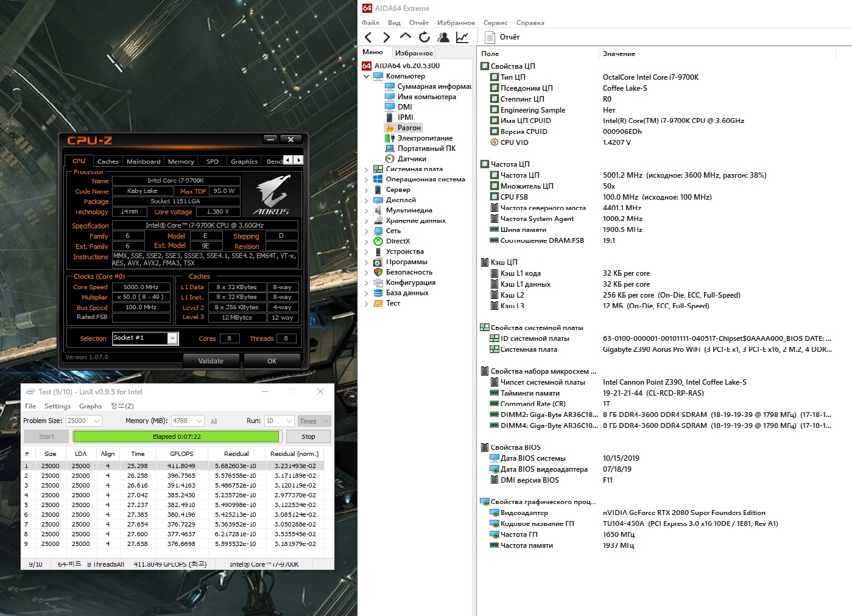Open the Файл menu in AIDA64
Image resolution: width=852 pixels, height=616 pixels.
(370, 23)
